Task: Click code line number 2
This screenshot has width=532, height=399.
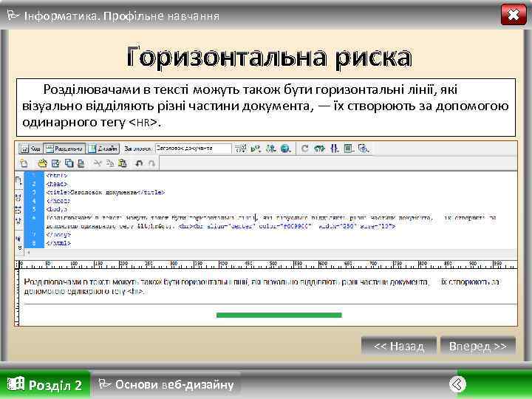Action: (33, 184)
